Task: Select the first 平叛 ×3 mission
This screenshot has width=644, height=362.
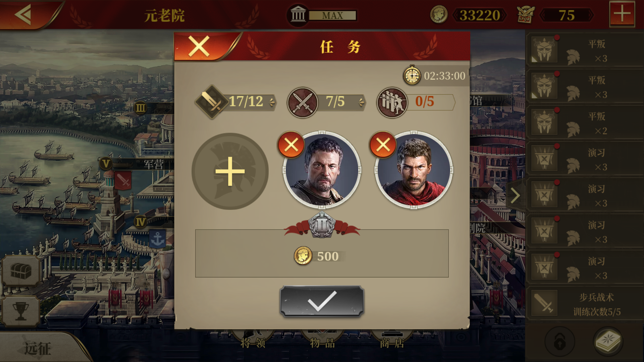Action: [584, 51]
